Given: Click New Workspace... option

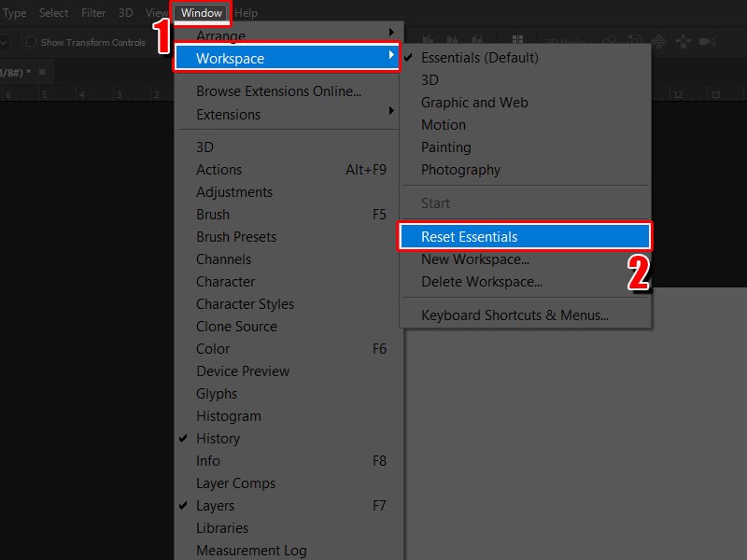Looking at the screenshot, I should point(474,259).
